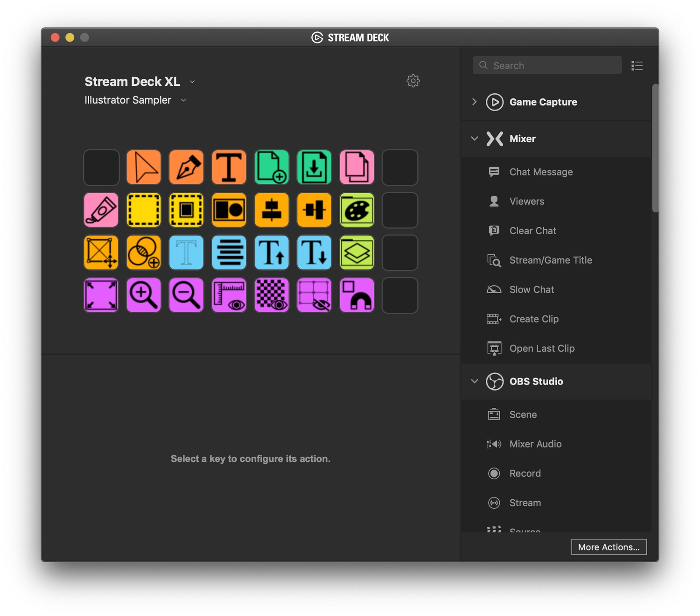Open the Illustrator Sampler profile dropdown
Screen dimensions: 700x616
pos(183,100)
